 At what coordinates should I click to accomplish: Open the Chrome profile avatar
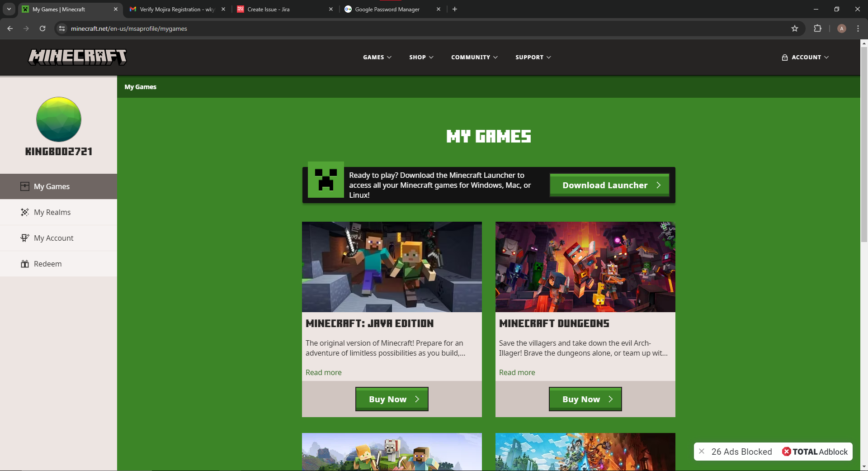point(842,29)
